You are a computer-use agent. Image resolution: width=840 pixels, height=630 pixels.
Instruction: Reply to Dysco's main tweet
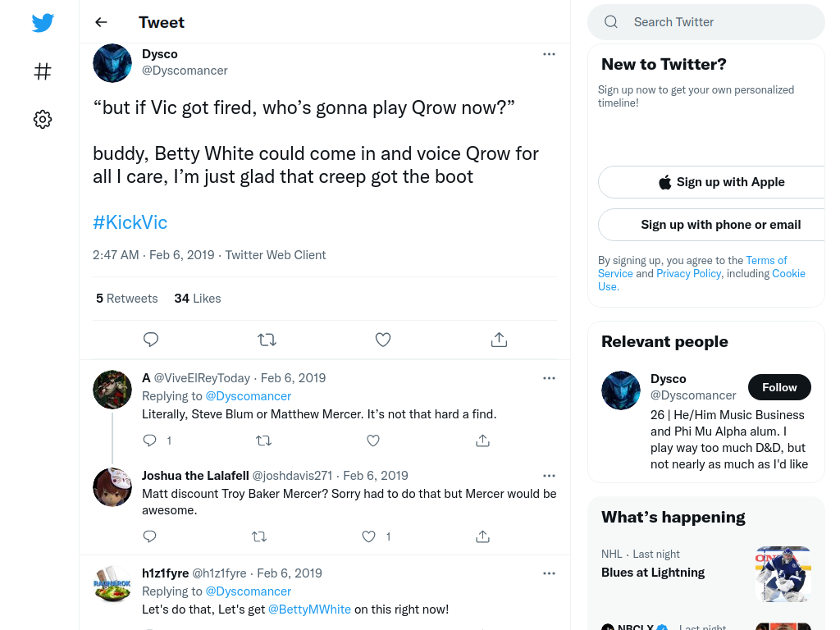pyautogui.click(x=151, y=340)
